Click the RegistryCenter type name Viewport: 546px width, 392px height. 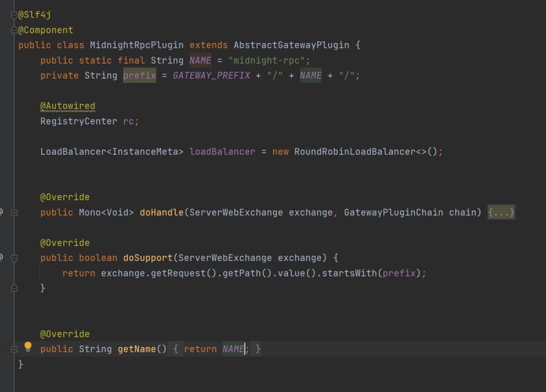tap(79, 121)
